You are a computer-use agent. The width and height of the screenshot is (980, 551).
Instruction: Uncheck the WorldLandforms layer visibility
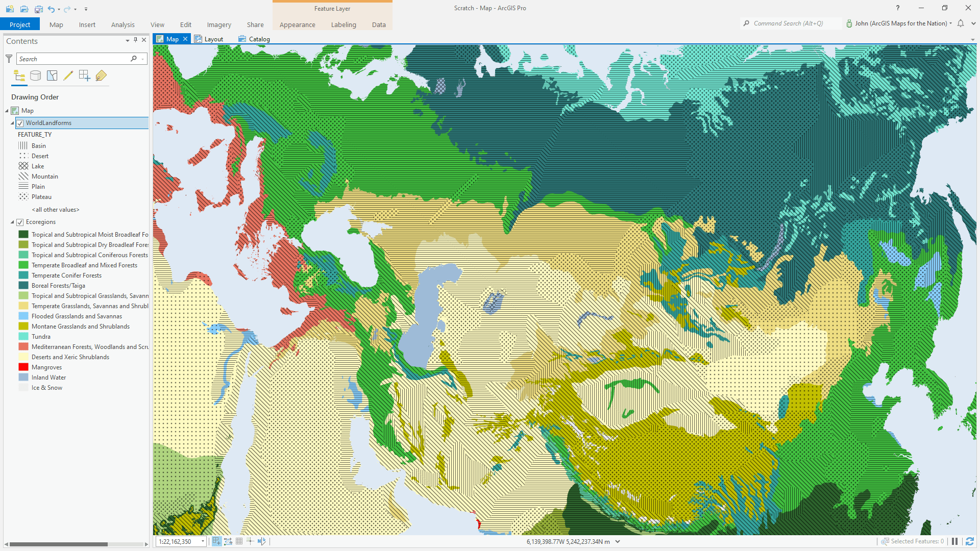coord(20,123)
